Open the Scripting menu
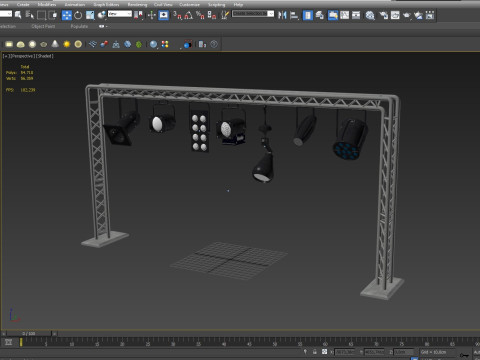The image size is (480, 360). tap(217, 4)
